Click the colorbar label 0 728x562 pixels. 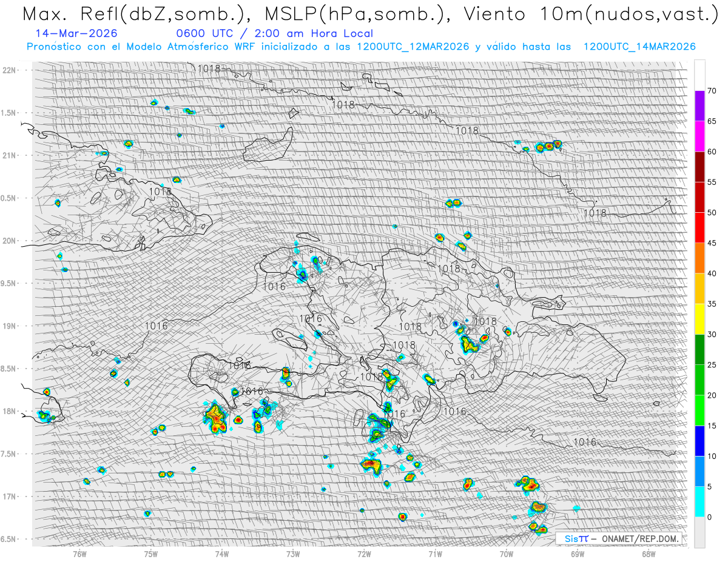[x=709, y=517]
